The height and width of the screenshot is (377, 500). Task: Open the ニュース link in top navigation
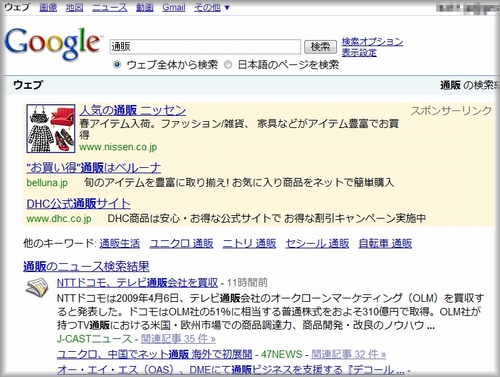coord(110,7)
